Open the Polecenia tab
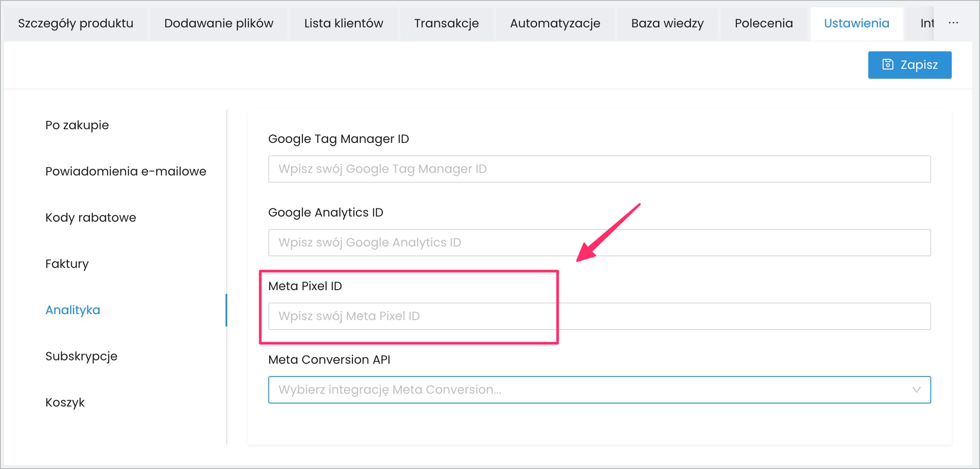 (763, 24)
